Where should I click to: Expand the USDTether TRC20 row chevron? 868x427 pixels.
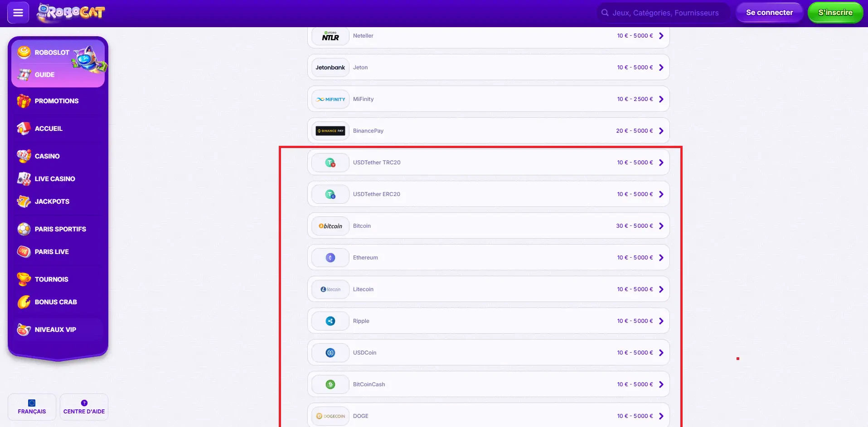coord(661,163)
